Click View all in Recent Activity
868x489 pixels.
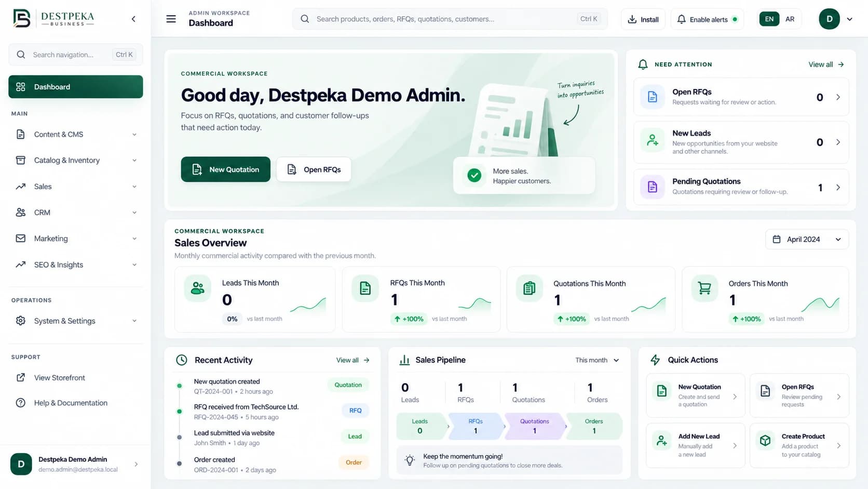click(352, 360)
